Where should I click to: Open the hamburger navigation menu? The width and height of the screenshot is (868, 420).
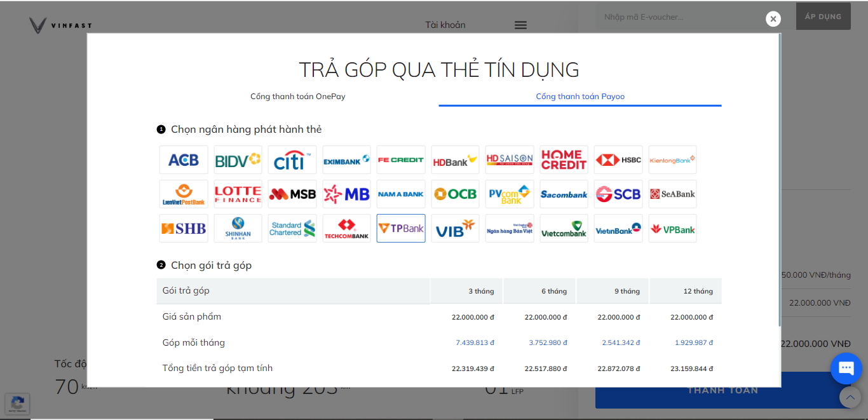520,25
